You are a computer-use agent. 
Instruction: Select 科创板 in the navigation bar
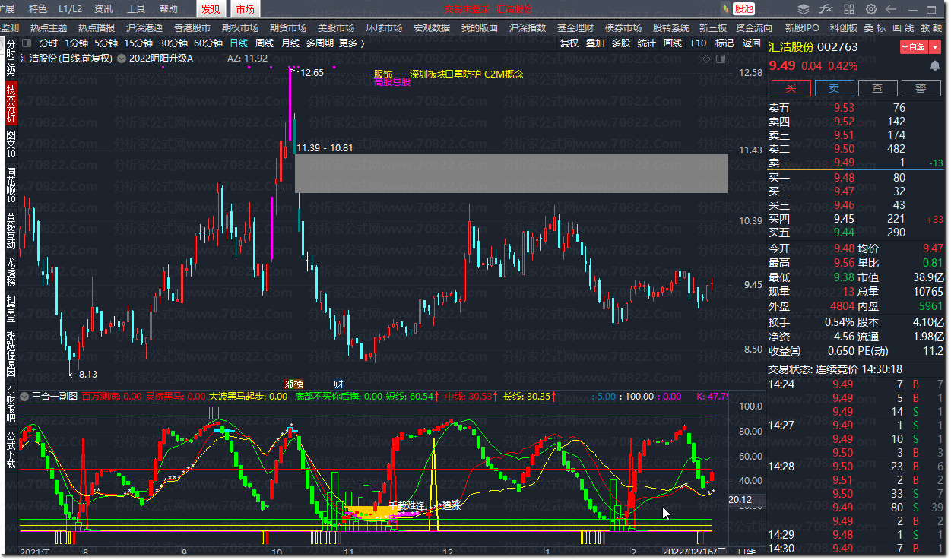click(844, 27)
